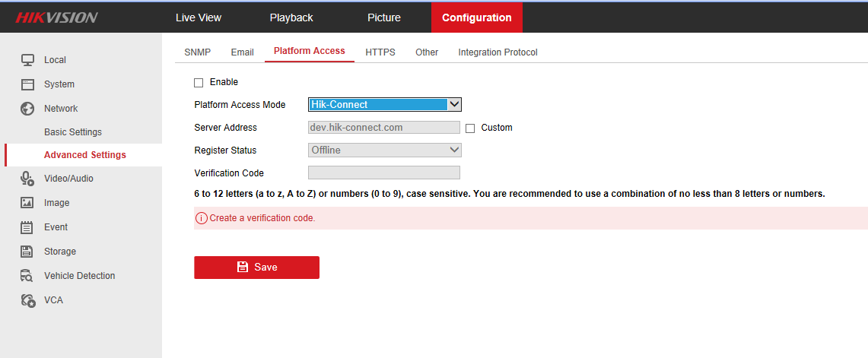Switch to the HTTPS tab
The width and height of the screenshot is (868, 358).
click(380, 52)
